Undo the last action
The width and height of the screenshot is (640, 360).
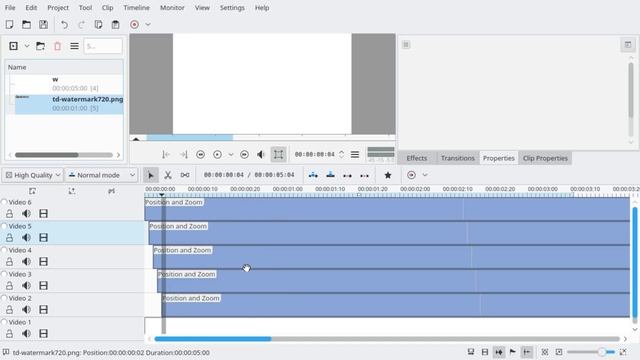coord(64,24)
